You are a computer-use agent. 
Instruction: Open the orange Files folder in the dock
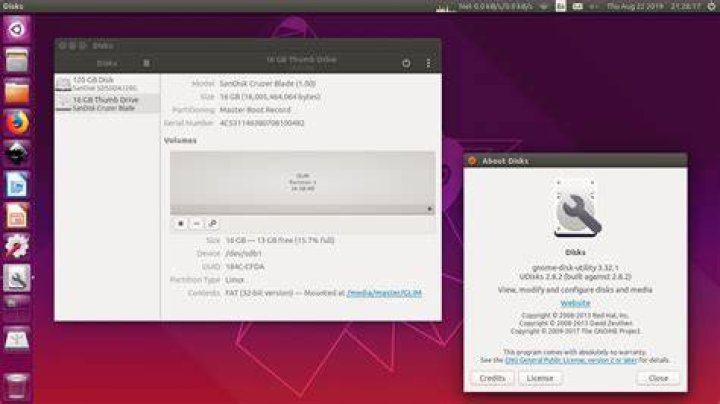click(17, 91)
